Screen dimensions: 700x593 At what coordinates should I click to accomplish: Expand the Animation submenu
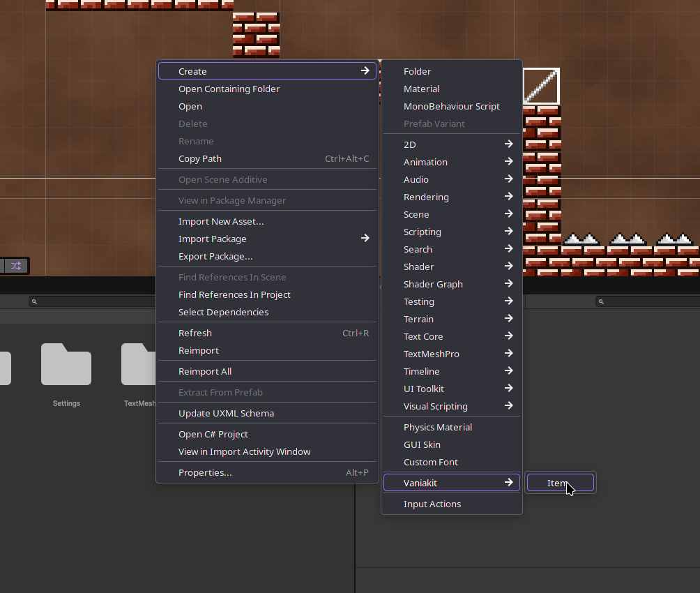click(451, 163)
